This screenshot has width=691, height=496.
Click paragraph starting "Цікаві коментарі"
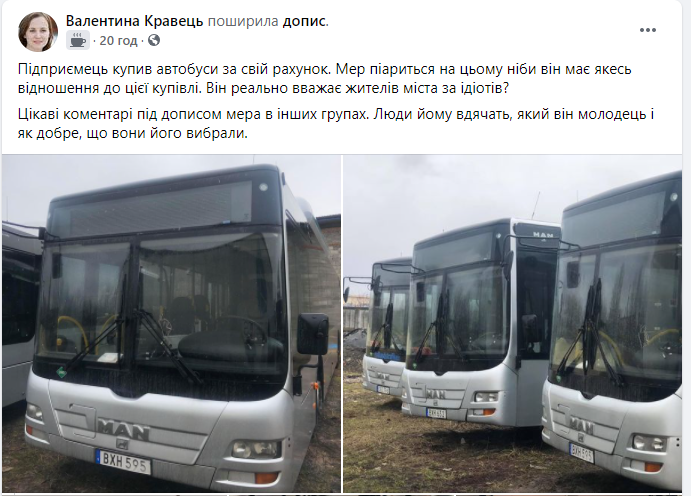(336, 123)
